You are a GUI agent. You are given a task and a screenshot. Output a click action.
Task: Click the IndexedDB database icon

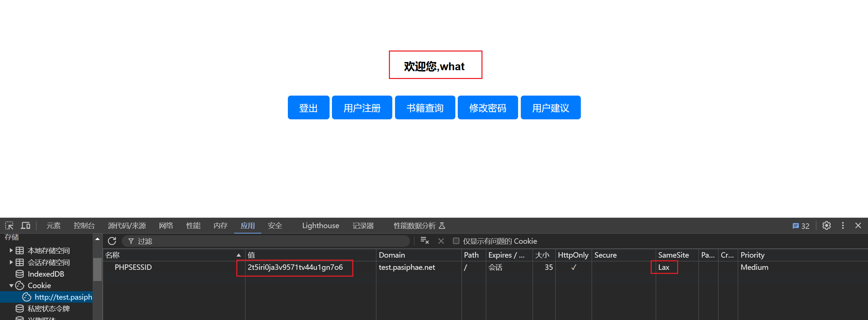tap(20, 274)
